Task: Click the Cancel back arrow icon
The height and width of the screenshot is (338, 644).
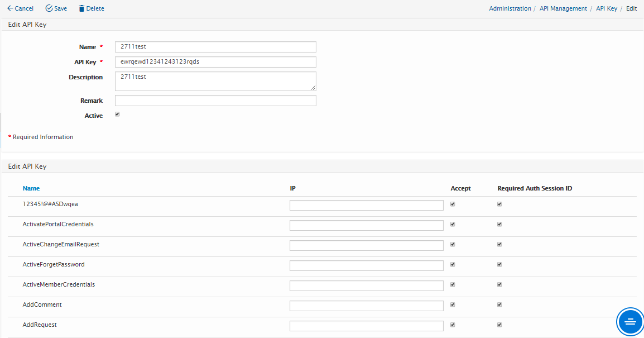Action: click(10, 8)
